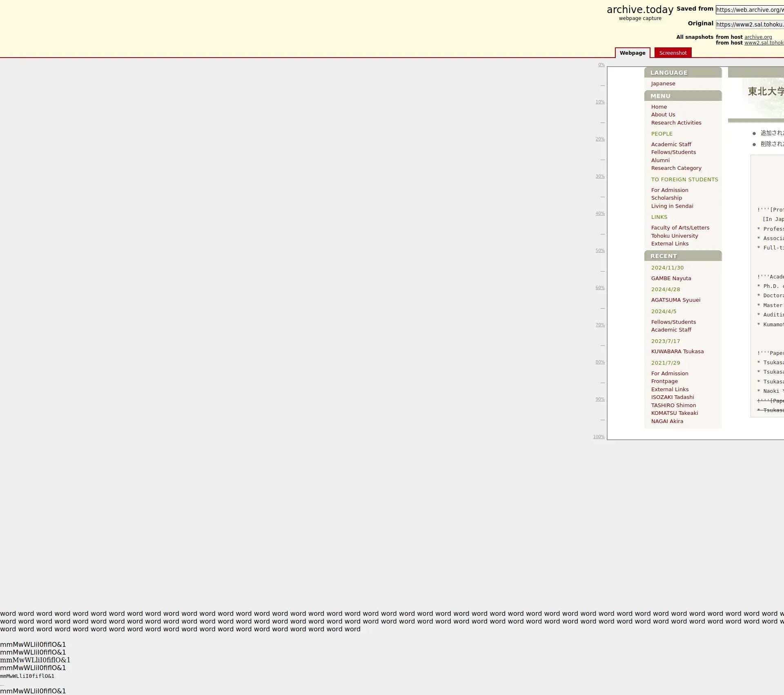Open the KUWABARA Tsukasa recent entry
This screenshot has height=695, width=784.
(x=677, y=352)
